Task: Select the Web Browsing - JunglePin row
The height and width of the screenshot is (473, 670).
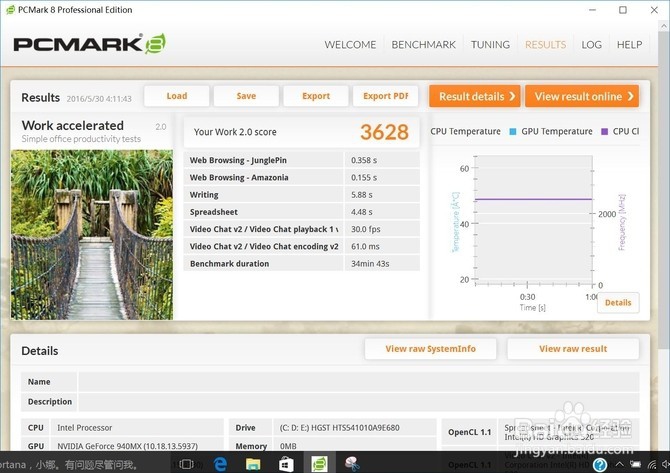Action: (x=302, y=160)
